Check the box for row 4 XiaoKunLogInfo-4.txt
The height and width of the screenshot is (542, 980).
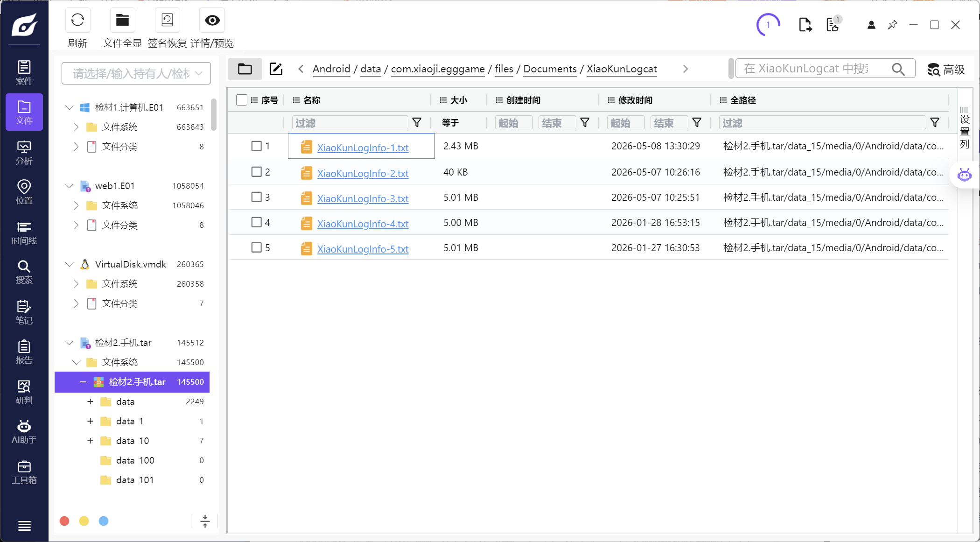(x=256, y=222)
